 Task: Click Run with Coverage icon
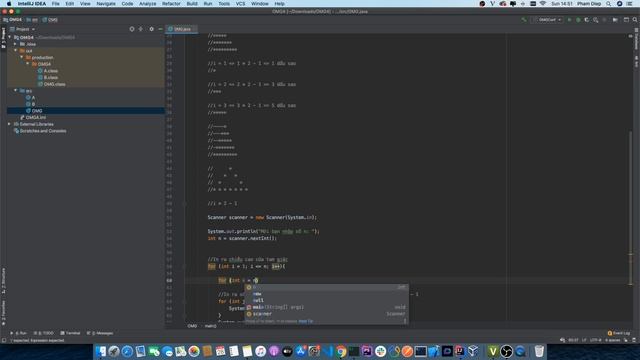587,20
